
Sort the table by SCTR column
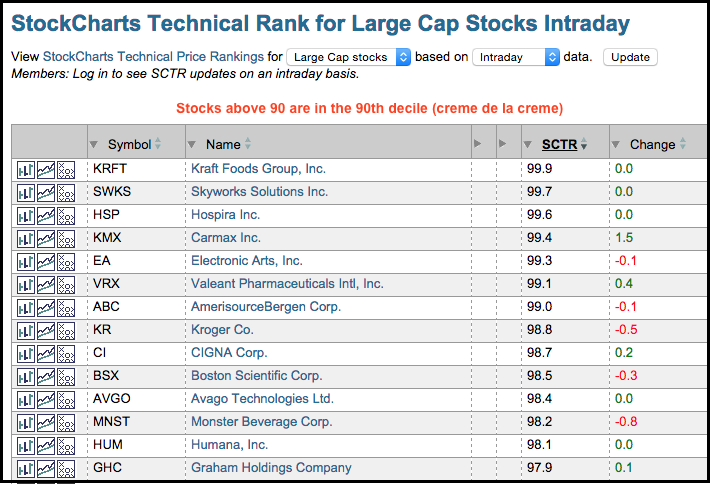click(559, 144)
